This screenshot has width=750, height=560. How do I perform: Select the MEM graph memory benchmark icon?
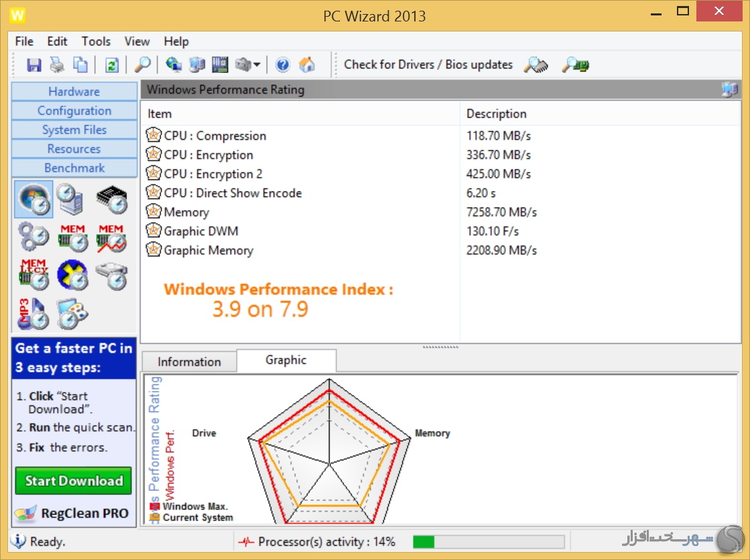coord(111,237)
